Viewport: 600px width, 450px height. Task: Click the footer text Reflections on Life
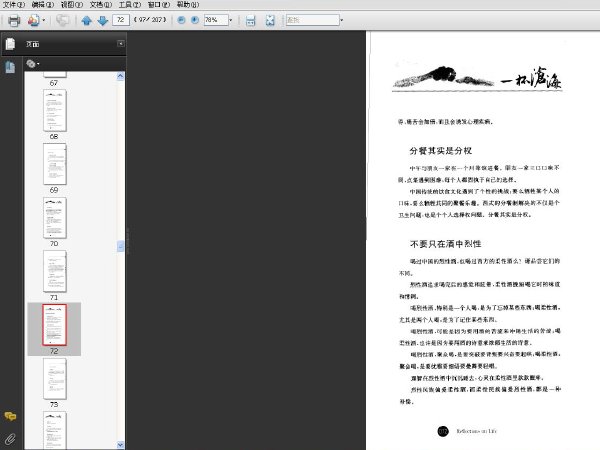click(x=476, y=431)
